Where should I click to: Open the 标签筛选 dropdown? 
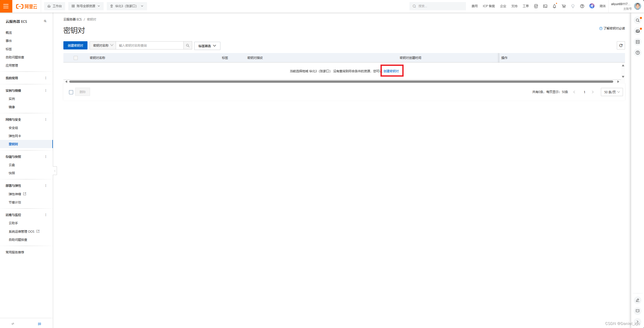tap(207, 46)
